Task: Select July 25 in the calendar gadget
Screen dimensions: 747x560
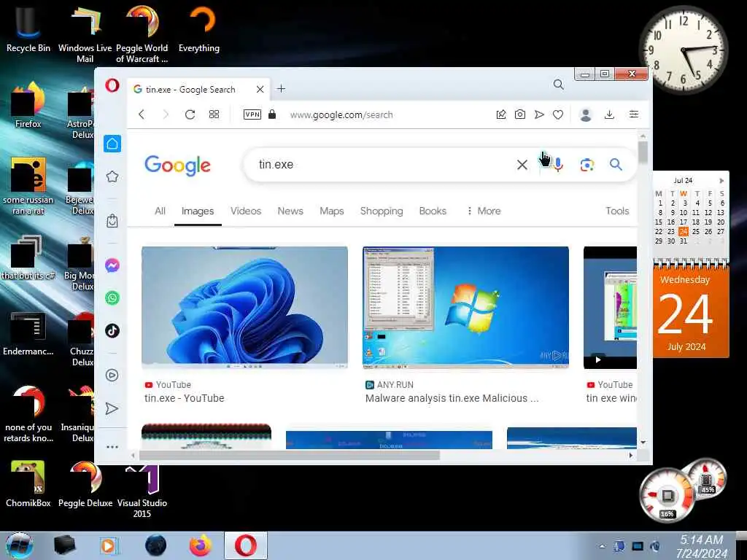Action: (x=696, y=231)
